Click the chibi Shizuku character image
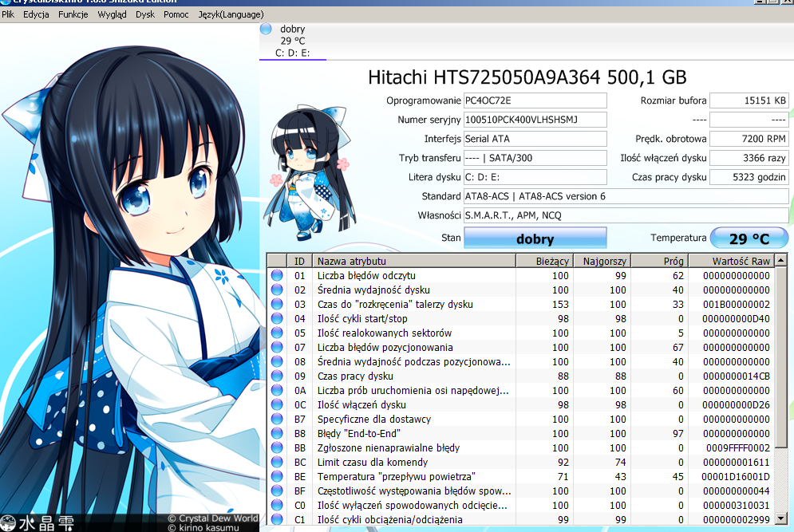The image size is (794, 532). [x=310, y=172]
